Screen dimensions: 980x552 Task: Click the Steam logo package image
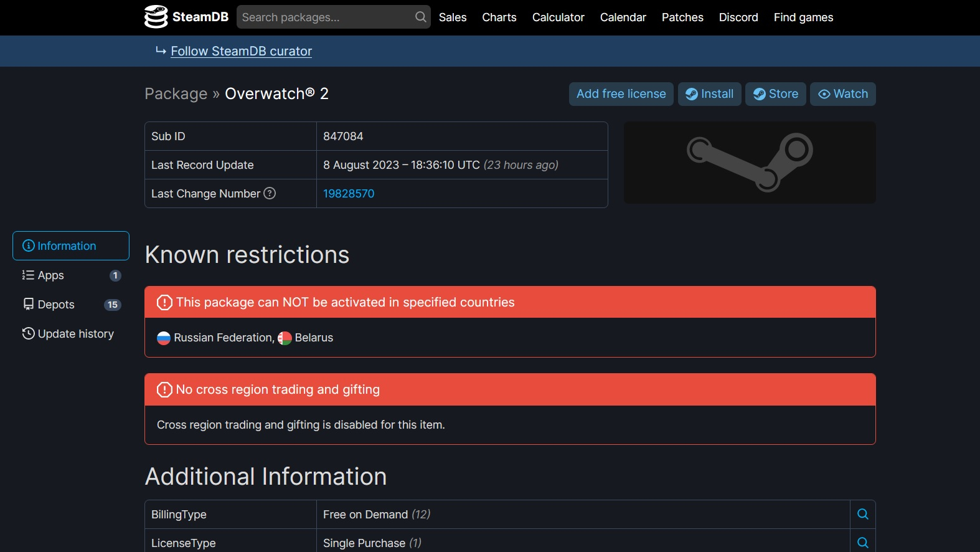click(750, 162)
